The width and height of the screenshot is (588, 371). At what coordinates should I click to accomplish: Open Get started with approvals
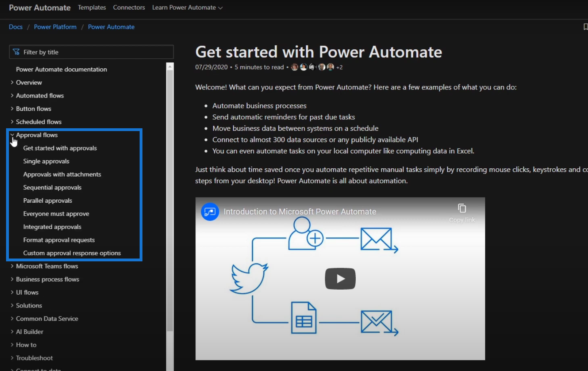pos(60,148)
